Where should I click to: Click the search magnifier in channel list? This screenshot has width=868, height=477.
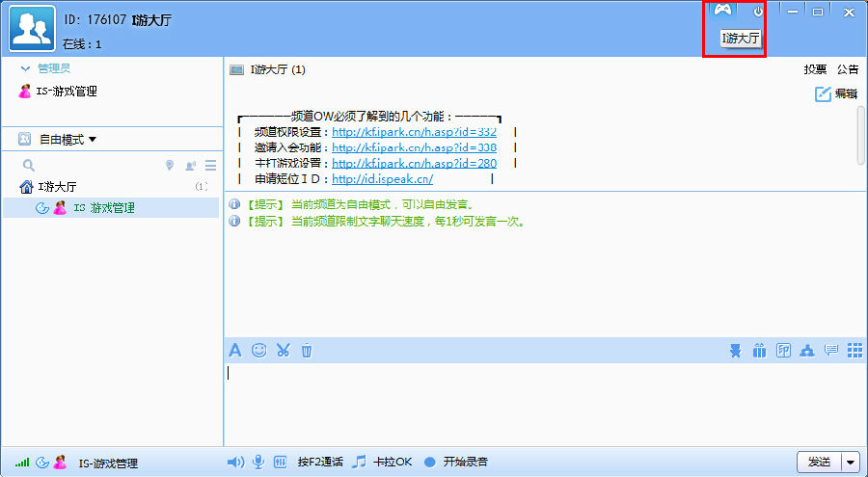click(29, 166)
